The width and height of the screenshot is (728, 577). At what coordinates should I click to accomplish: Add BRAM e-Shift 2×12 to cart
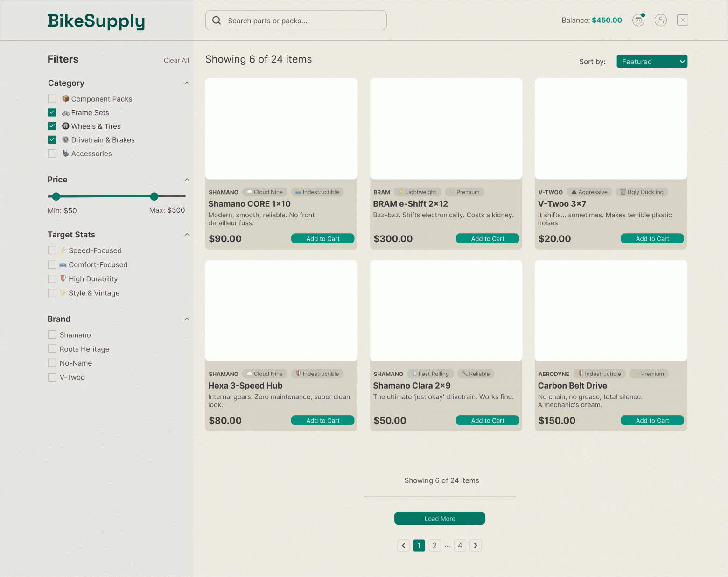click(x=488, y=238)
